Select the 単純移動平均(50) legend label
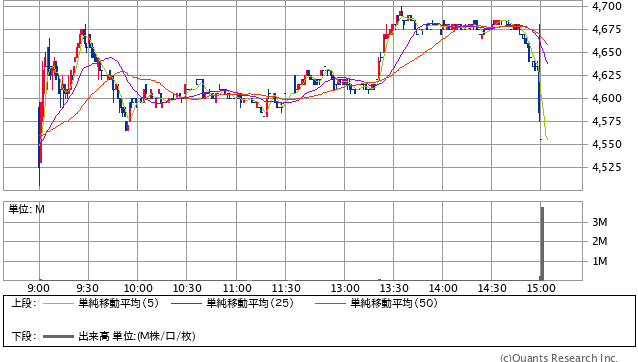The width and height of the screenshot is (638, 362). tap(394, 303)
